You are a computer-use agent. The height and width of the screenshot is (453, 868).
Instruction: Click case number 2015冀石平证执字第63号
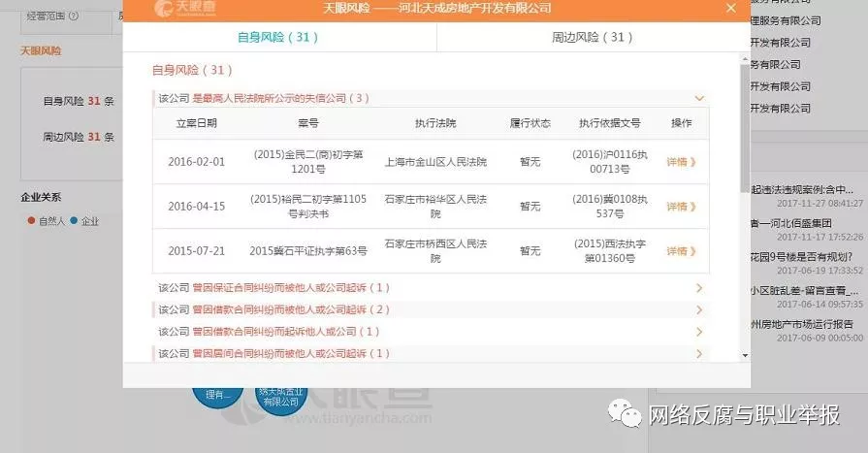pos(308,251)
